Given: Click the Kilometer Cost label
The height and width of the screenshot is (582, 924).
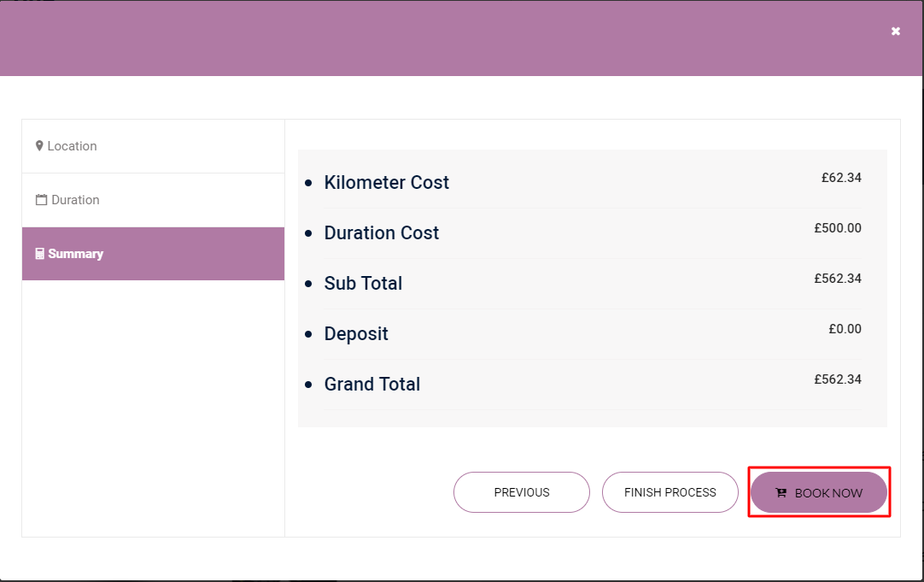Looking at the screenshot, I should click(386, 183).
